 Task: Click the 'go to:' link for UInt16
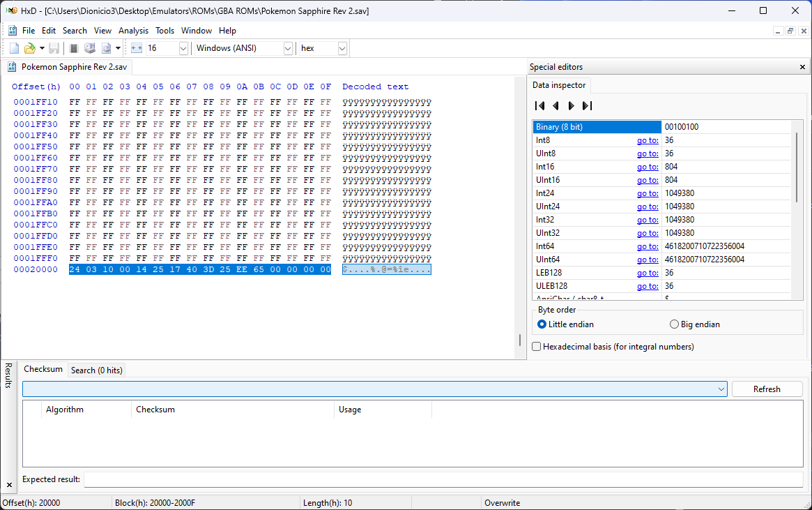648,181
